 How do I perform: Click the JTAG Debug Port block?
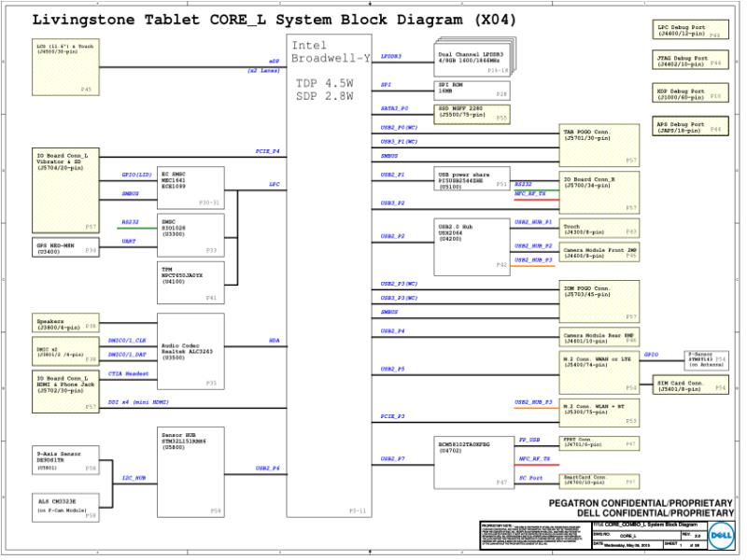[690, 61]
